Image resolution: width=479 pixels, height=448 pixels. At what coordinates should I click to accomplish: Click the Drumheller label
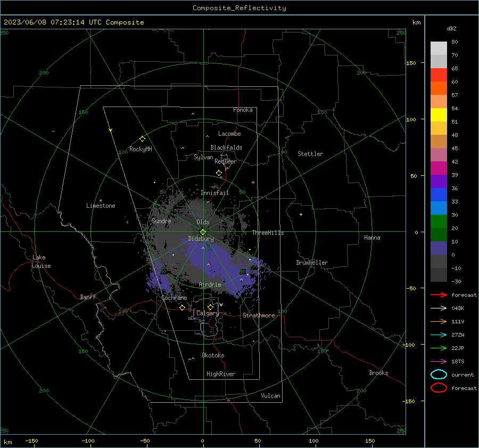[312, 263]
